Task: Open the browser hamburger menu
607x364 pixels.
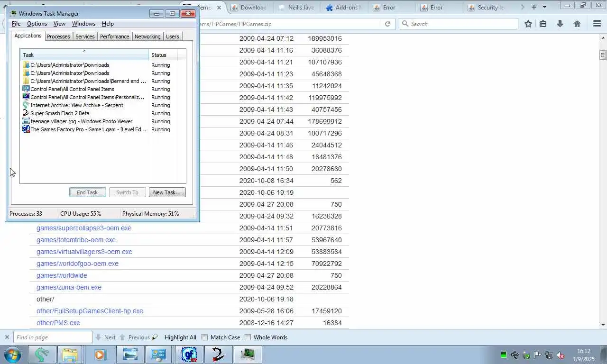Action: click(x=597, y=24)
